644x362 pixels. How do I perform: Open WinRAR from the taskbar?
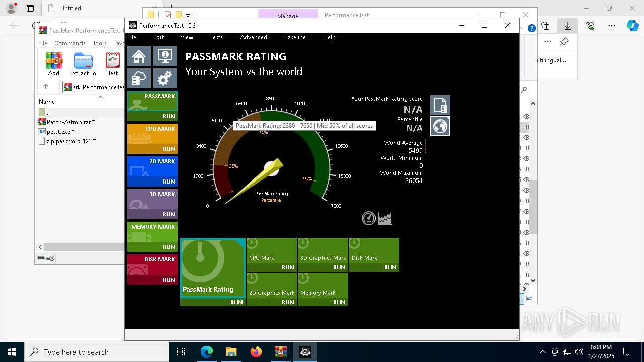(x=281, y=352)
